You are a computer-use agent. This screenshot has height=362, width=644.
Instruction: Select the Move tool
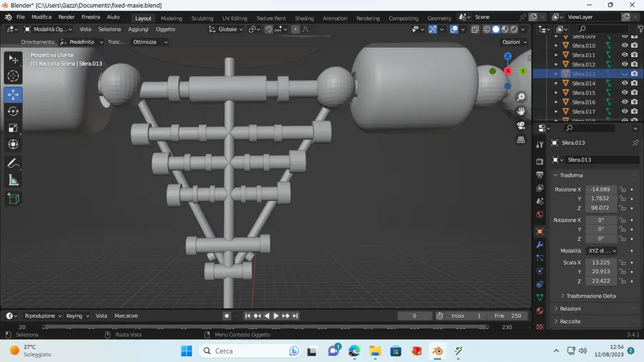(13, 94)
